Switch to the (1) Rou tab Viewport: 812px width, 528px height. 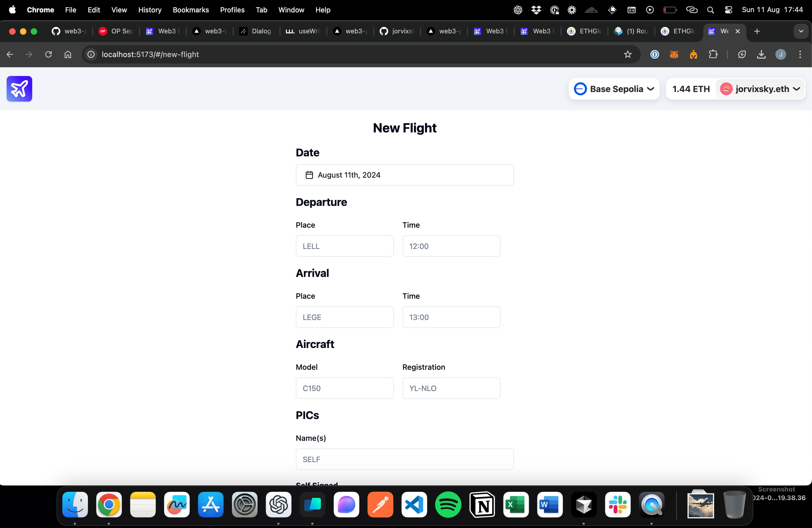click(631, 31)
